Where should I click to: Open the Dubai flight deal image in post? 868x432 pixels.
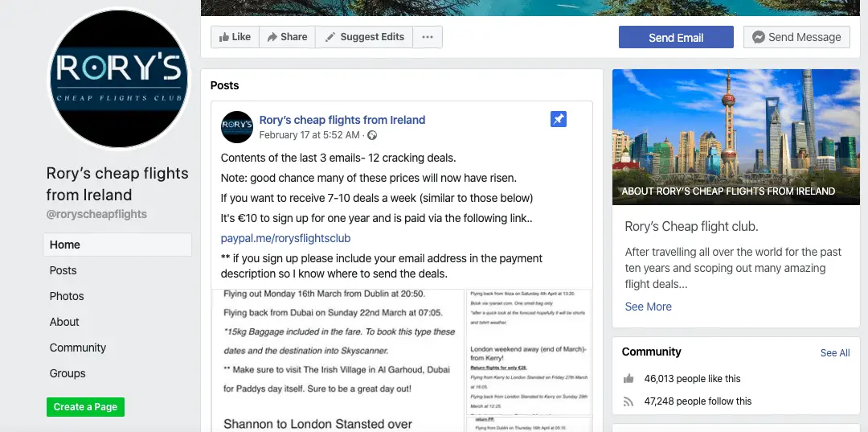coord(338,360)
